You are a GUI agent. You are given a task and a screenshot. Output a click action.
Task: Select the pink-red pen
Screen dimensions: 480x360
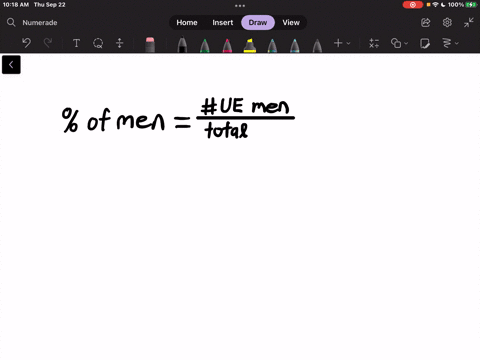click(x=227, y=45)
